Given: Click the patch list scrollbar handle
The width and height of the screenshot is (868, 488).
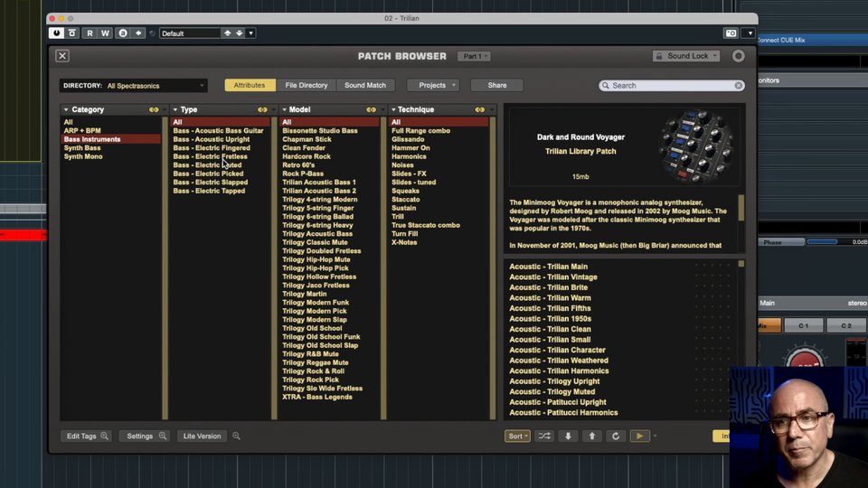Looking at the screenshot, I should [741, 264].
